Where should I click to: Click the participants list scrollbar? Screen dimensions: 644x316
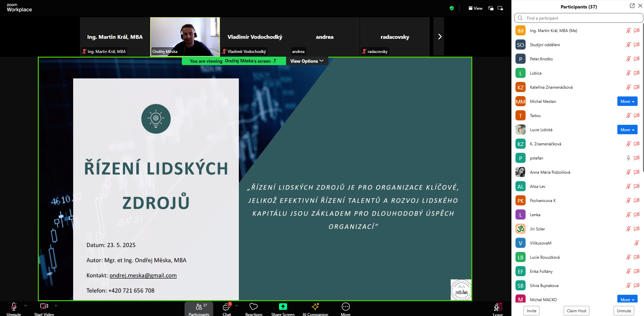[x=643, y=101]
